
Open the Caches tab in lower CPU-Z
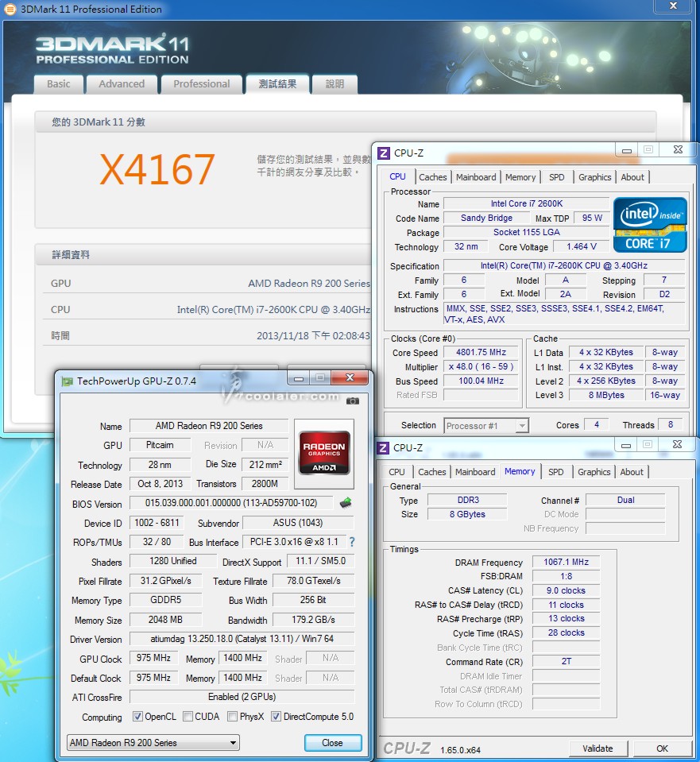(431, 472)
